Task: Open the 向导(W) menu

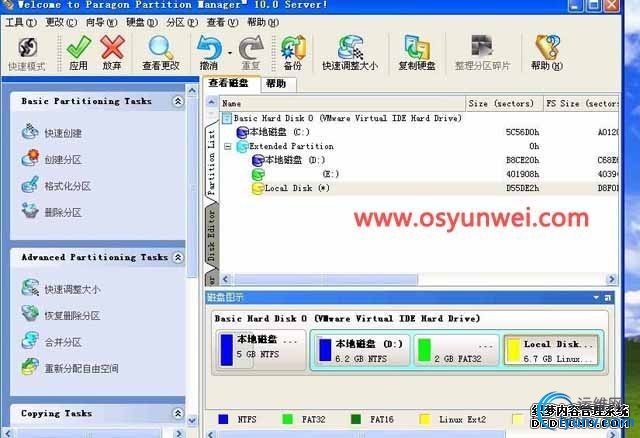Action: point(102,22)
